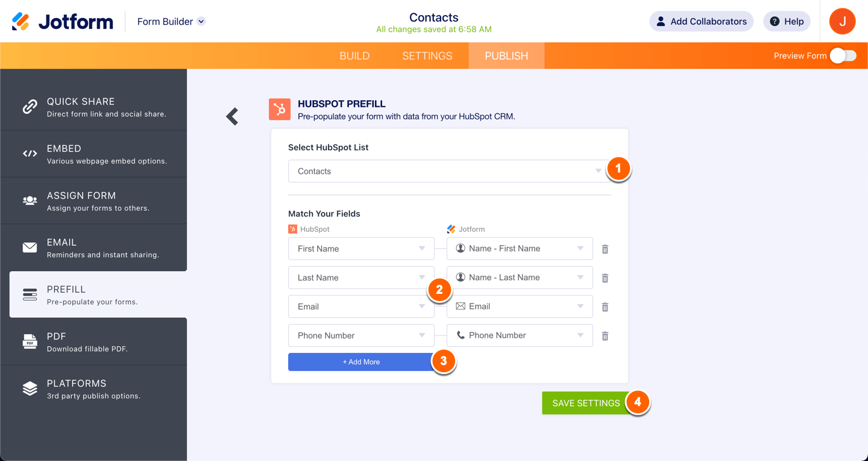Open the user avatar account menu
Screen dimensions: 868x461
tap(842, 22)
